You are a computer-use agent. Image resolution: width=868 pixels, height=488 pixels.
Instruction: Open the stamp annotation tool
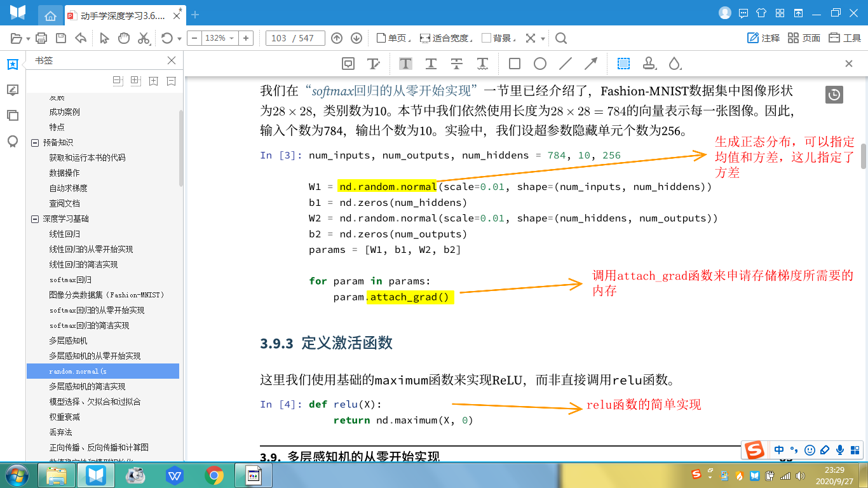click(648, 64)
